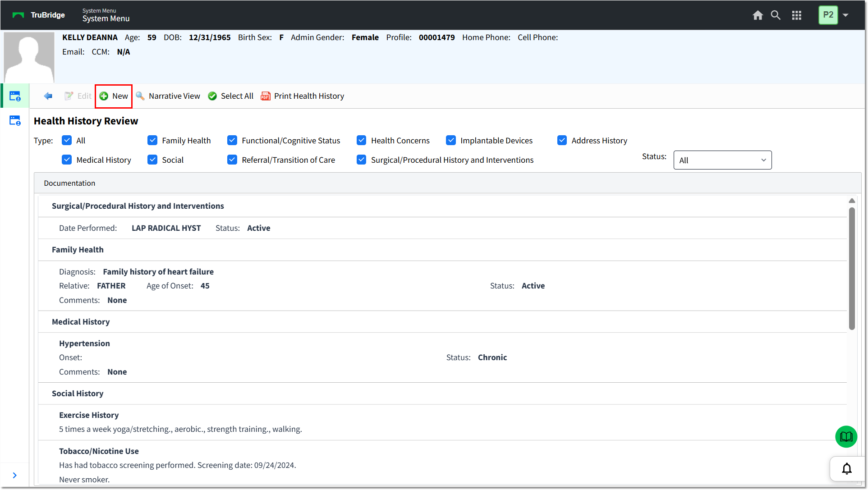Click the Edit toolbar button

pos(78,96)
